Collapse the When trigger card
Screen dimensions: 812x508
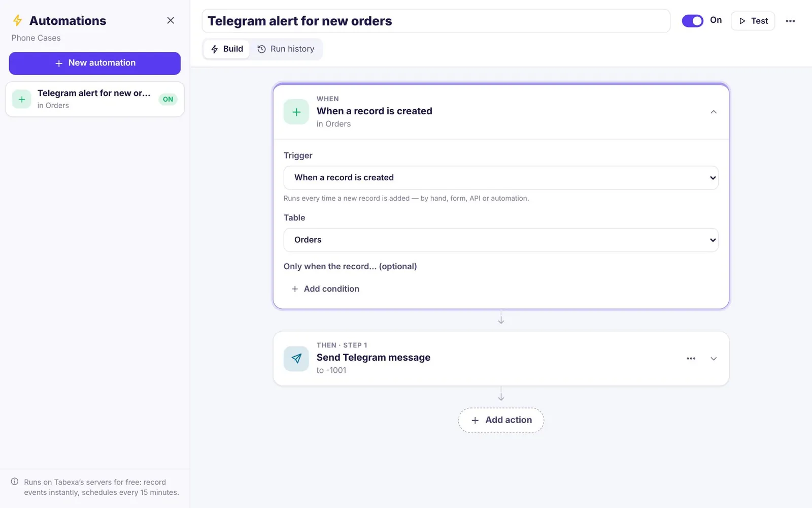pos(714,112)
